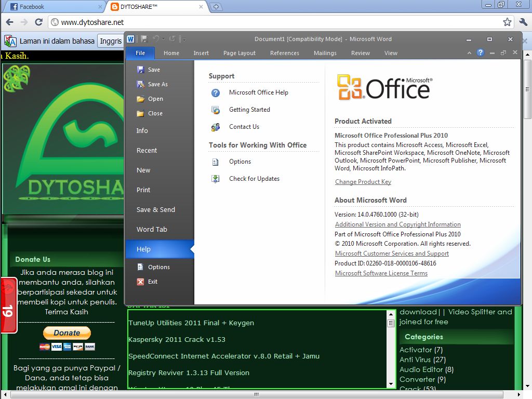532x399 pixels.
Task: Expand the Customize Quick Access Toolbar dropdown
Action: pos(183,39)
